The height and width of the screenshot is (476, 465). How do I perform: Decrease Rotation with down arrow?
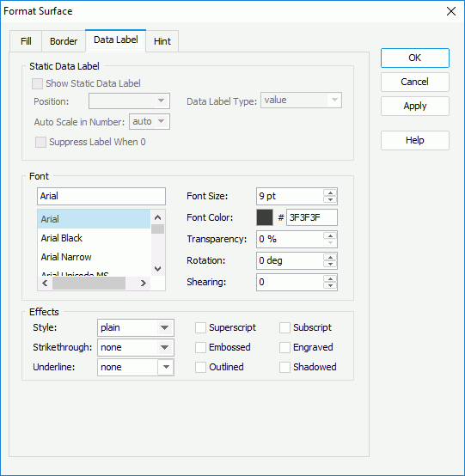pyautogui.click(x=330, y=264)
